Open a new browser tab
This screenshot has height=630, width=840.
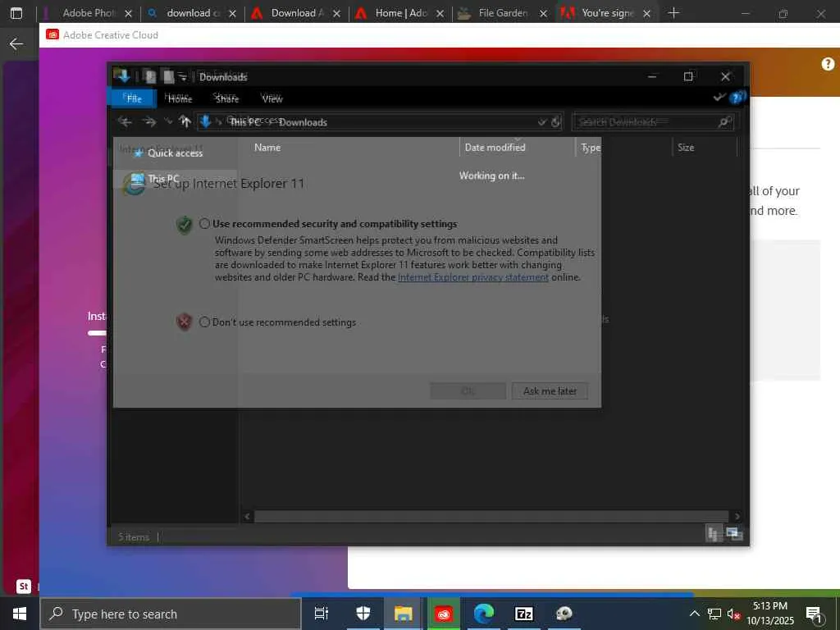[674, 13]
